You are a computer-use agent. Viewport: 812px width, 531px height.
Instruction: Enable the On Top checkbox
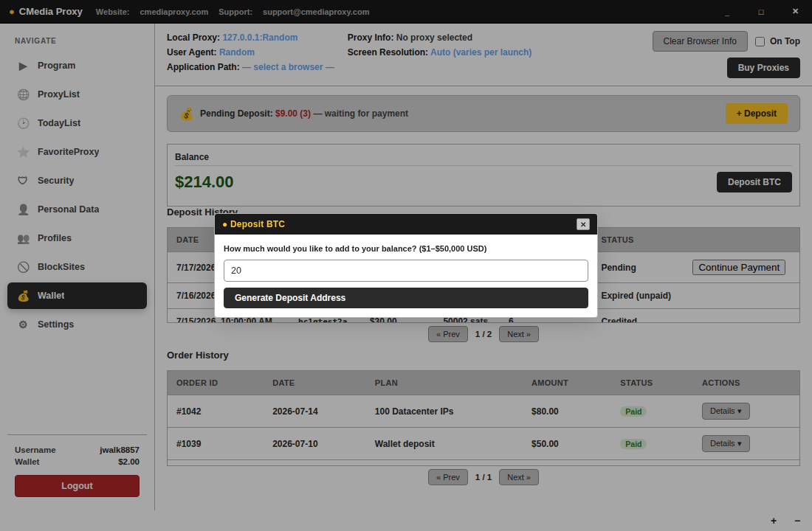pos(760,41)
